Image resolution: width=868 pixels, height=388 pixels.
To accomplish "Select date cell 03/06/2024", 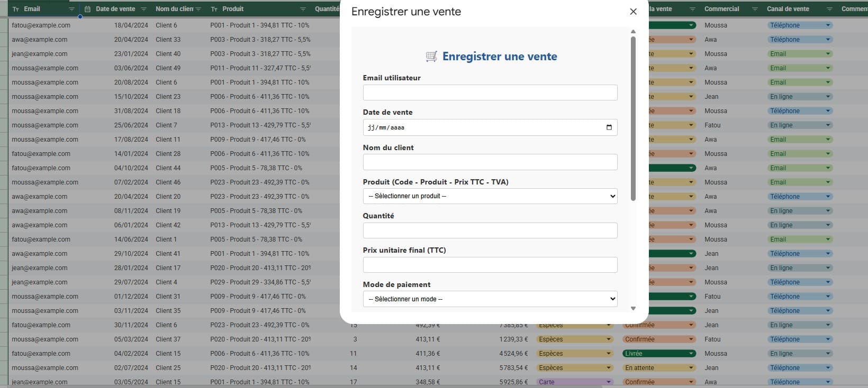I will [x=131, y=68].
